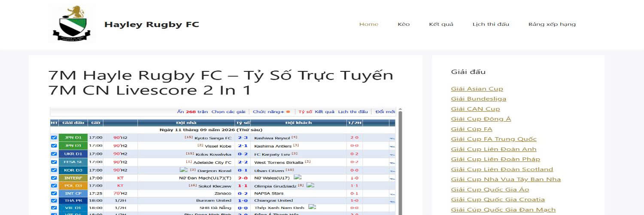Click broken image icon after Olimpia Grudziadz
The image size is (644, 215).
(x=310, y=185)
